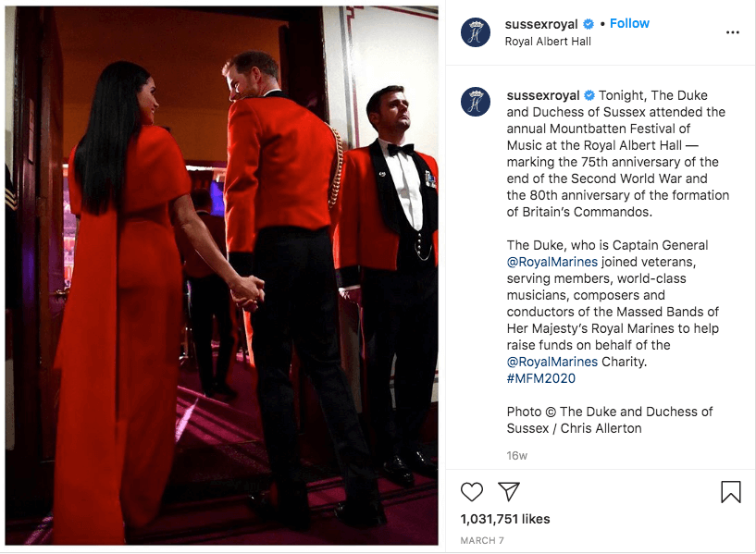Like the post with the heart icon
756x554 pixels.
pyautogui.click(x=472, y=492)
